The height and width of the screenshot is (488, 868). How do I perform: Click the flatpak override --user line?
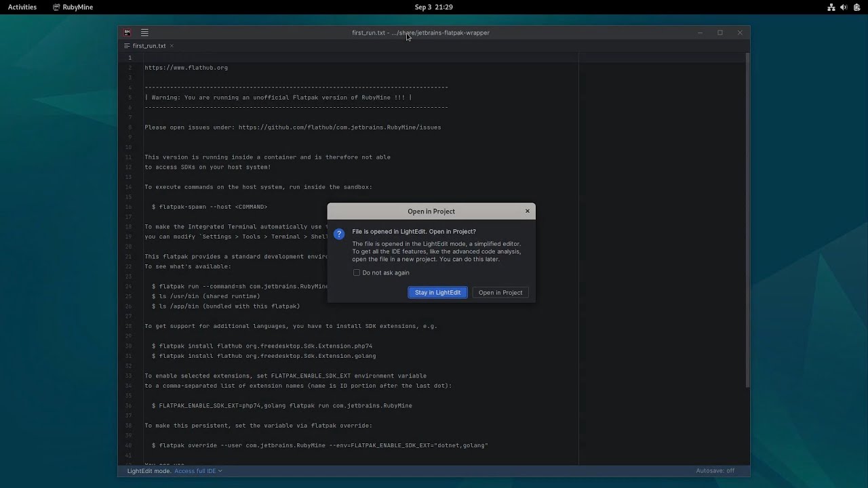coord(319,445)
